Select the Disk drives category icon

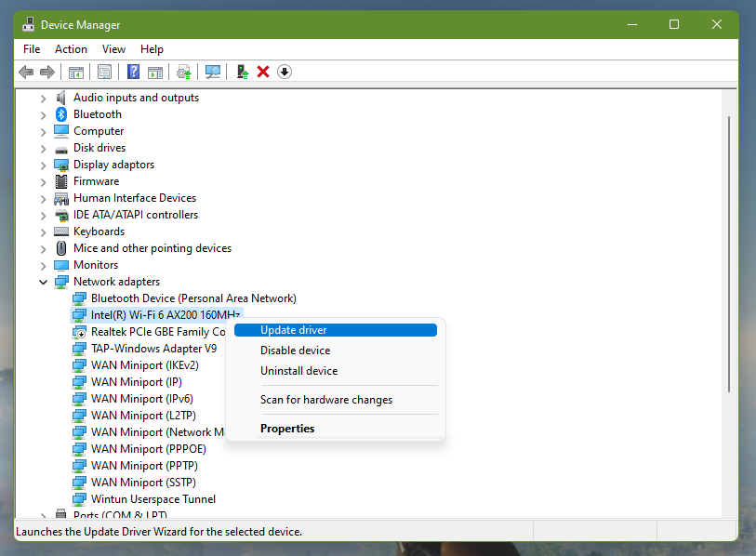point(61,149)
